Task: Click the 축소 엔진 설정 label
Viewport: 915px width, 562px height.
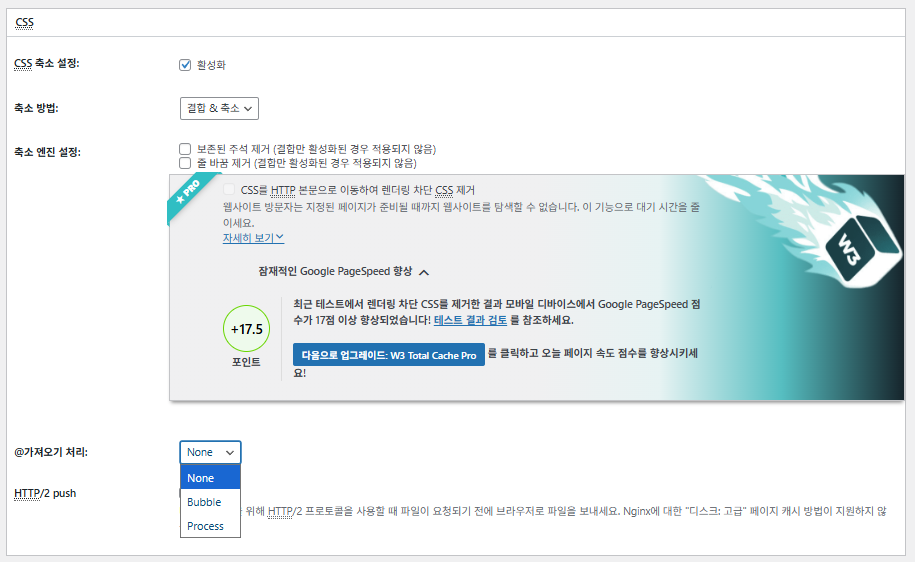Action: (x=47, y=152)
